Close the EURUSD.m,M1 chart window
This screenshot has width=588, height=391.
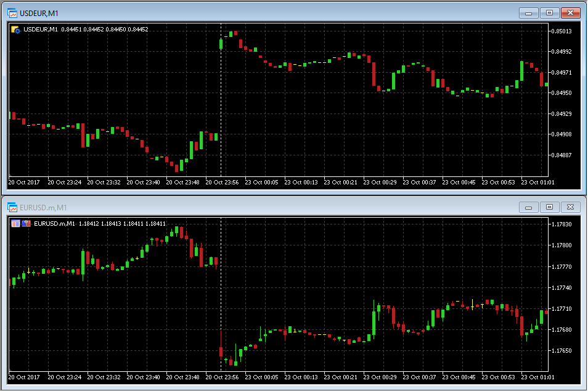(x=570, y=207)
